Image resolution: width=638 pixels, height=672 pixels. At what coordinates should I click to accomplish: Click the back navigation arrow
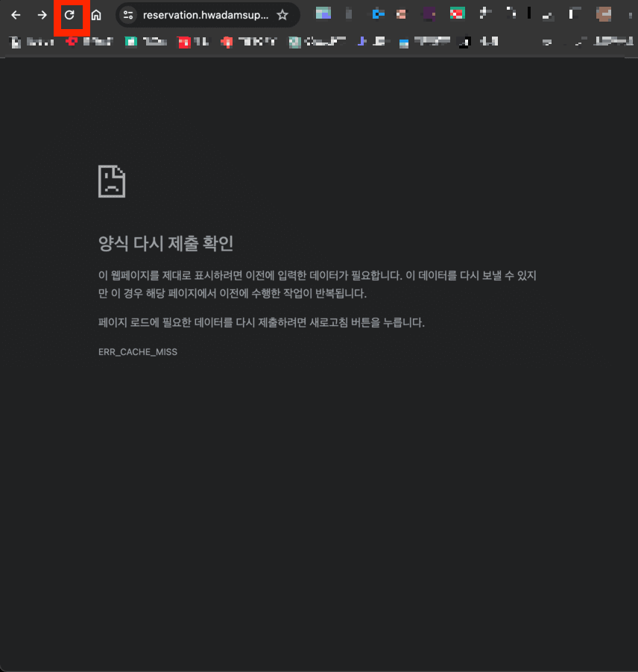16,14
